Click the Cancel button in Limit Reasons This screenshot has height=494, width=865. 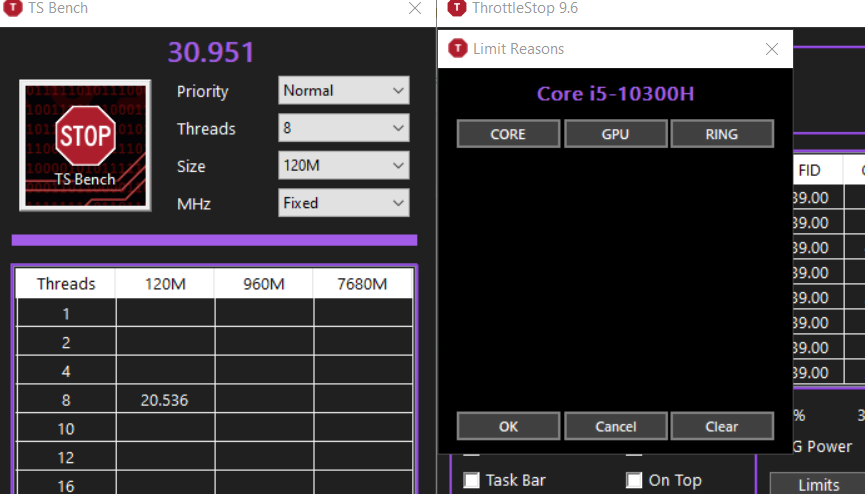(x=616, y=426)
